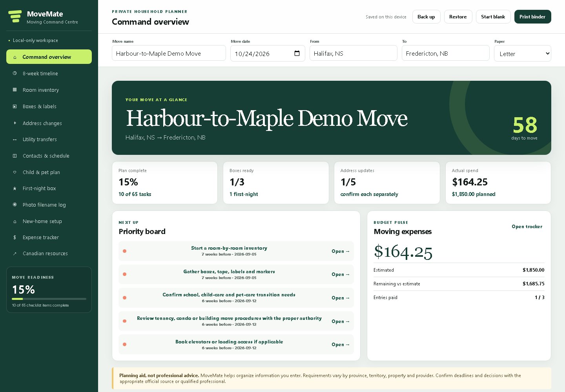Image resolution: width=565 pixels, height=392 pixels.
Task: Click the Child & pet plan heart icon
Action: (15, 172)
